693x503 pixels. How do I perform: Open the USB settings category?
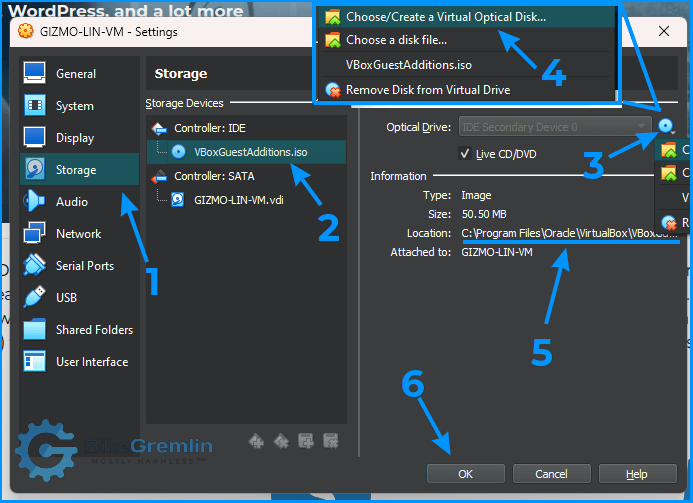pos(80,297)
